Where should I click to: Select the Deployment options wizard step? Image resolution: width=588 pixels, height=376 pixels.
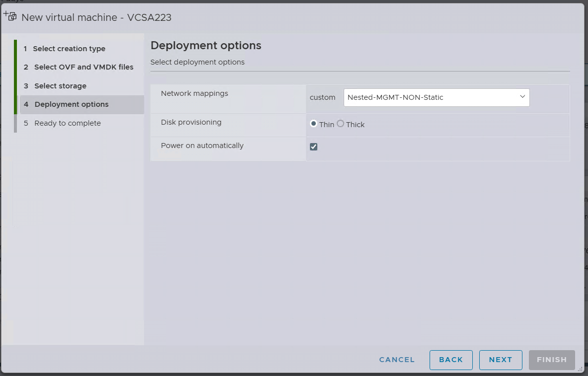click(x=72, y=104)
